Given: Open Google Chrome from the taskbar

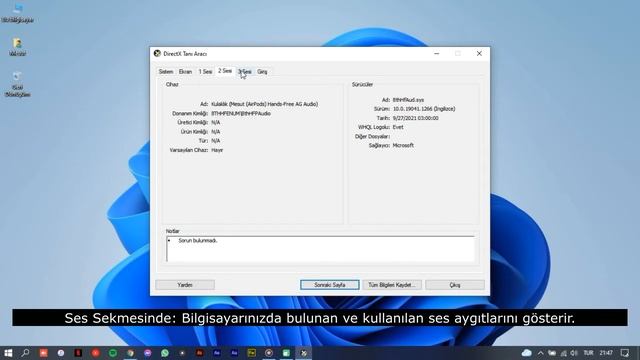Looking at the screenshot, I should [x=130, y=353].
